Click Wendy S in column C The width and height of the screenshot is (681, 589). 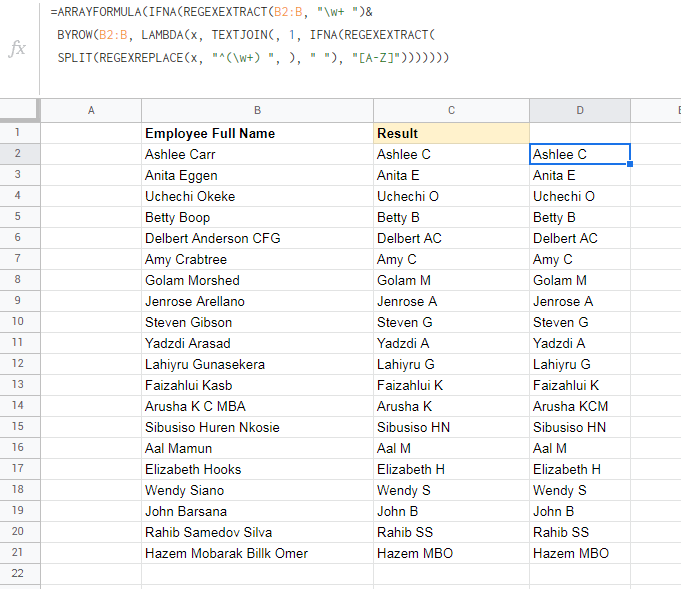point(452,490)
